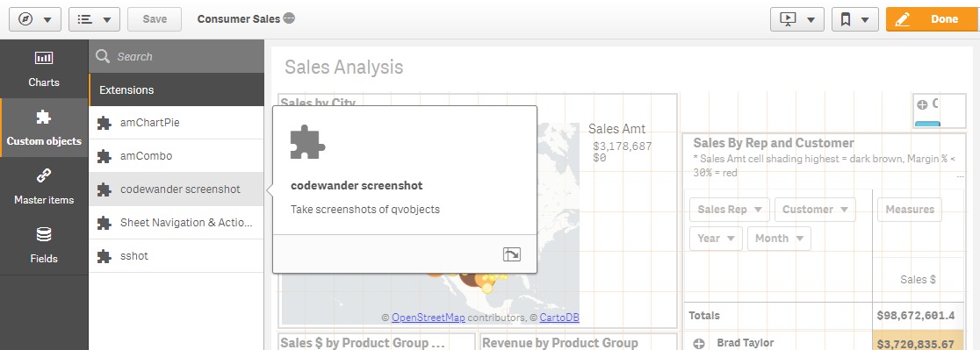This screenshot has height=350, width=980.
Task: Select Sheet Navigation & Actions extension
Action: [177, 223]
